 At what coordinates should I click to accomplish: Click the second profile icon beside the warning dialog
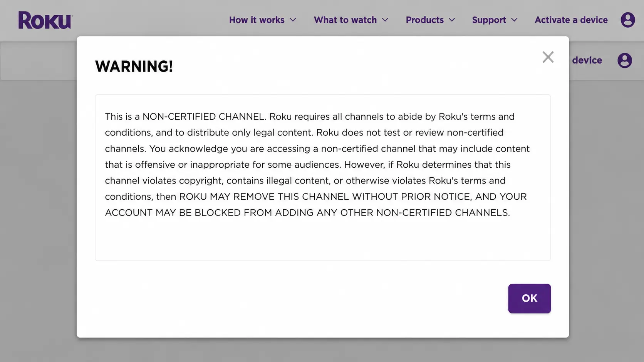624,60
